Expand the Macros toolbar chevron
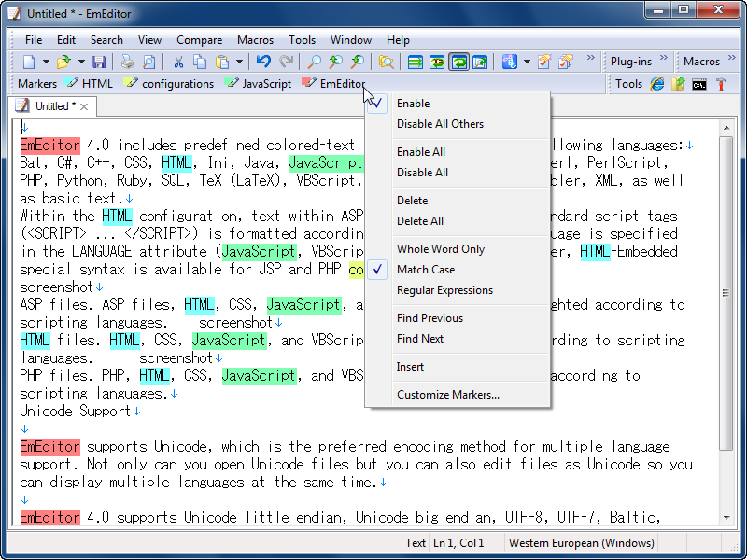747x560 pixels. [x=732, y=58]
